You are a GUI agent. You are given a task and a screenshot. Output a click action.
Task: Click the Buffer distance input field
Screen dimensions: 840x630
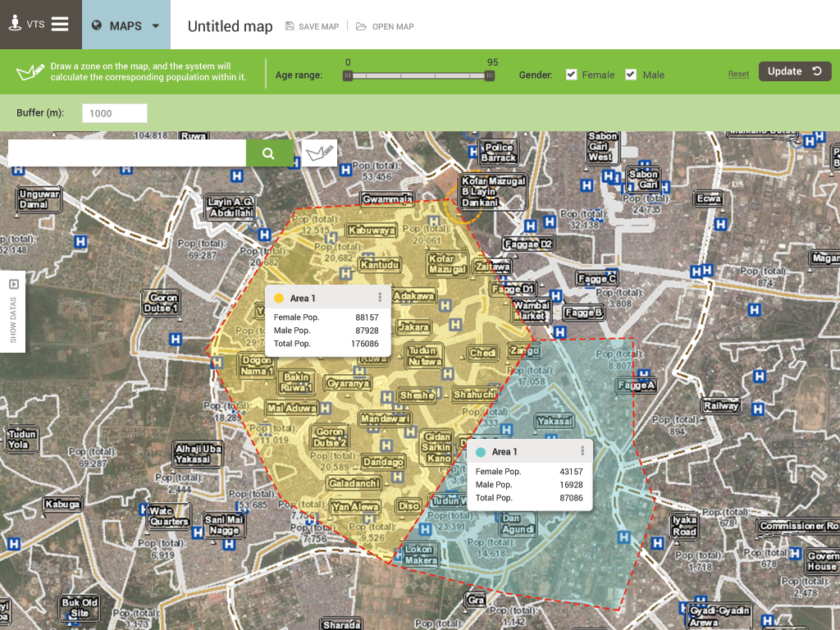(x=115, y=113)
